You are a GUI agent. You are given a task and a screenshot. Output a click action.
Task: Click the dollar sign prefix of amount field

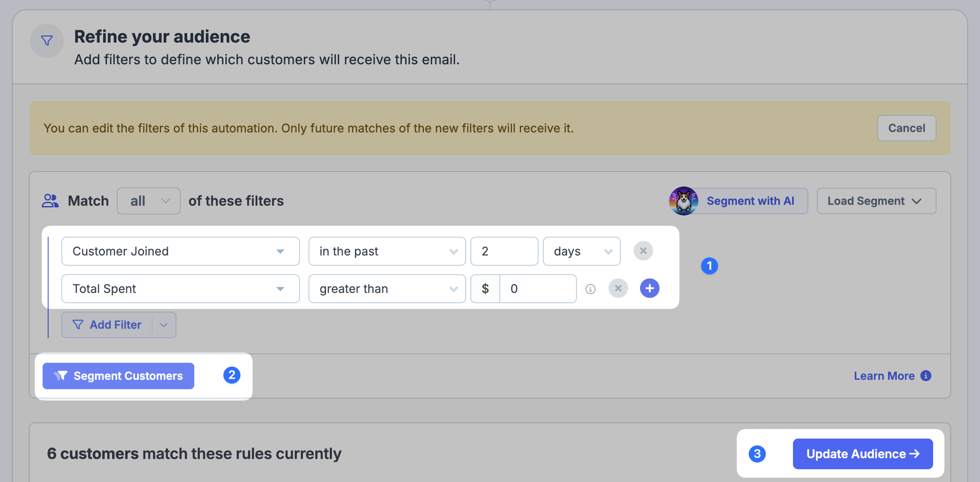click(x=485, y=289)
